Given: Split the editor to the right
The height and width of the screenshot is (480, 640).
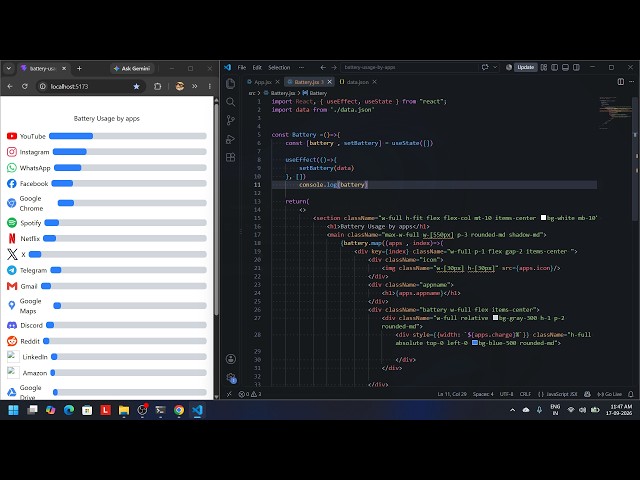Looking at the screenshot, I should [620, 82].
